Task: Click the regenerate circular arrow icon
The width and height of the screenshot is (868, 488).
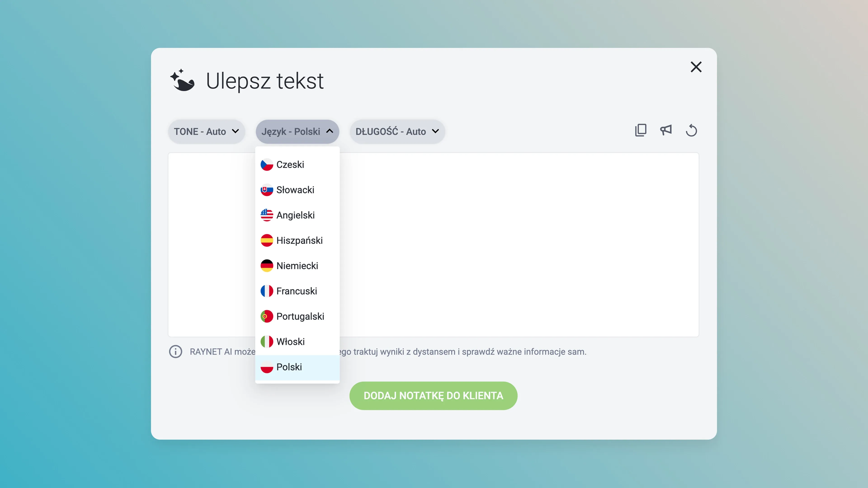Action: pyautogui.click(x=691, y=130)
